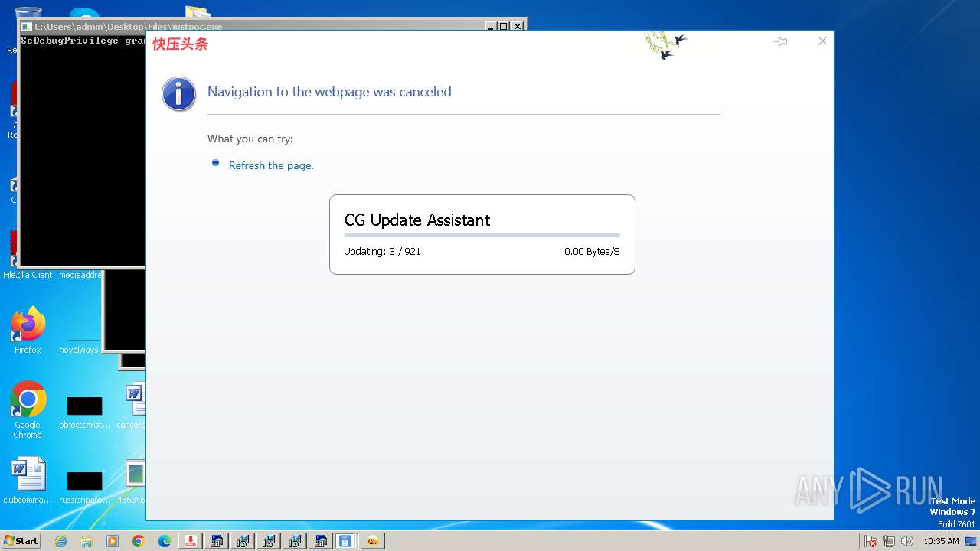Open the Firefox desktop shortcut
This screenshot has height=551, width=980.
point(28,330)
